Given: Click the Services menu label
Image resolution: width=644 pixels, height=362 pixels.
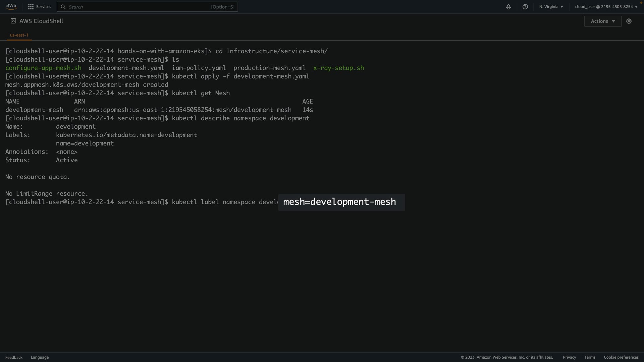Looking at the screenshot, I should (x=44, y=7).
